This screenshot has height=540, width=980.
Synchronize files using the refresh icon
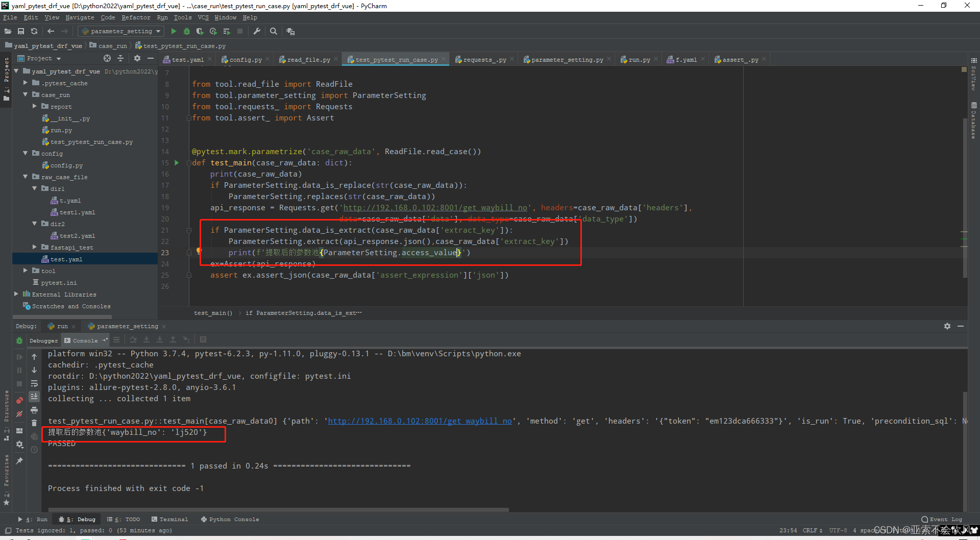[34, 31]
